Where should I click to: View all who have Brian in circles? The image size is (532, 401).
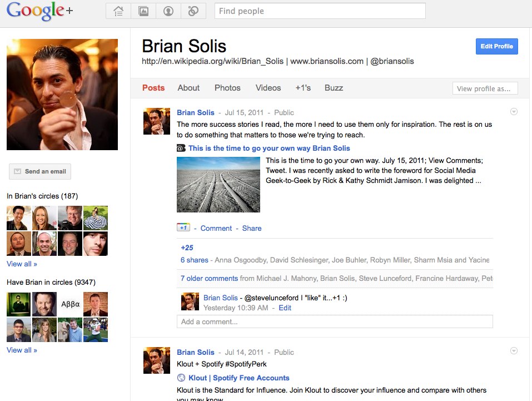coord(22,350)
